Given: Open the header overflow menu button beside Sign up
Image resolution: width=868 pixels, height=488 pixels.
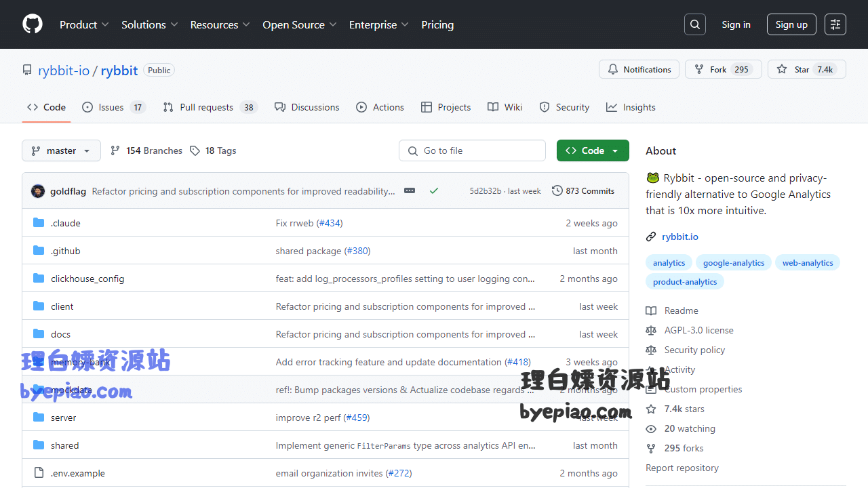Looking at the screenshot, I should (835, 24).
